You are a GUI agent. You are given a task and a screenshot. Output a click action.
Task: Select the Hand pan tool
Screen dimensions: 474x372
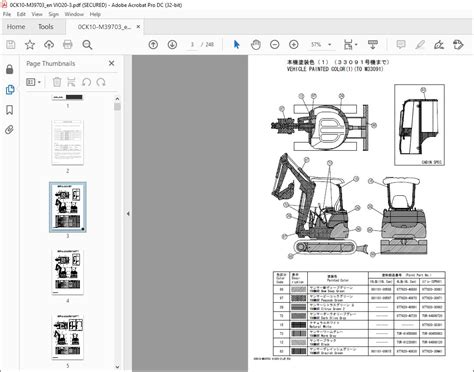coord(256,44)
